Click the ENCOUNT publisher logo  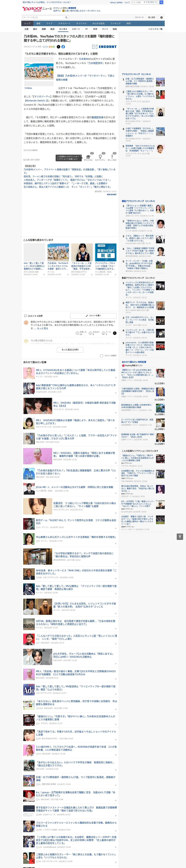104,47
